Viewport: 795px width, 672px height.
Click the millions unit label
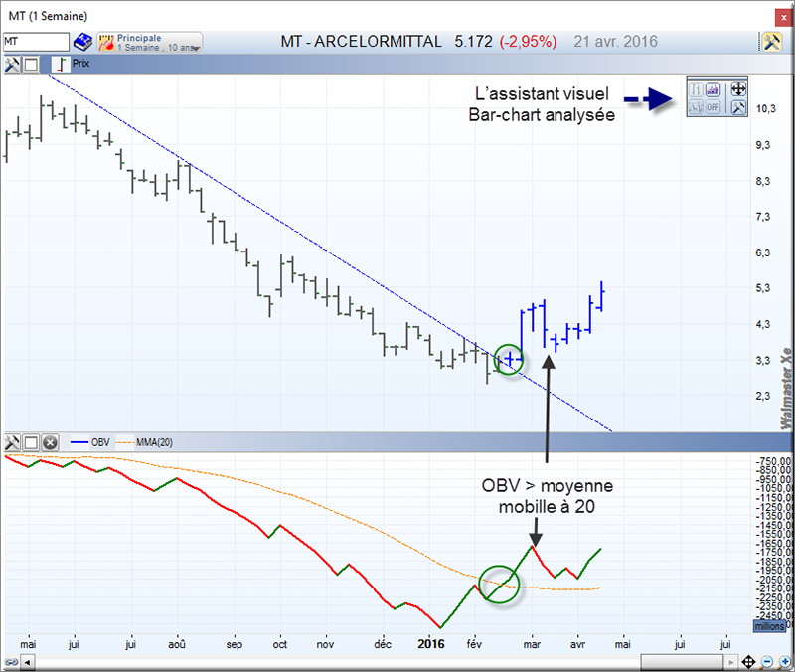pos(769,627)
